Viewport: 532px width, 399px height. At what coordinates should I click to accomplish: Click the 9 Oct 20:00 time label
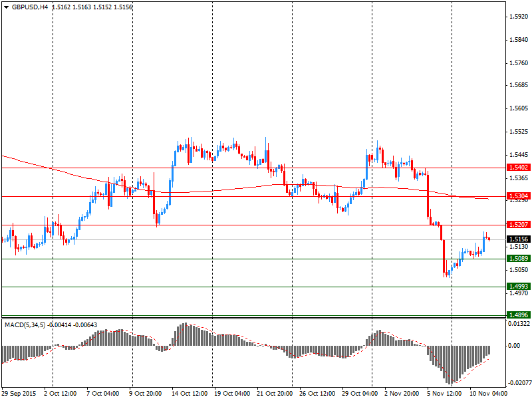tap(146, 394)
